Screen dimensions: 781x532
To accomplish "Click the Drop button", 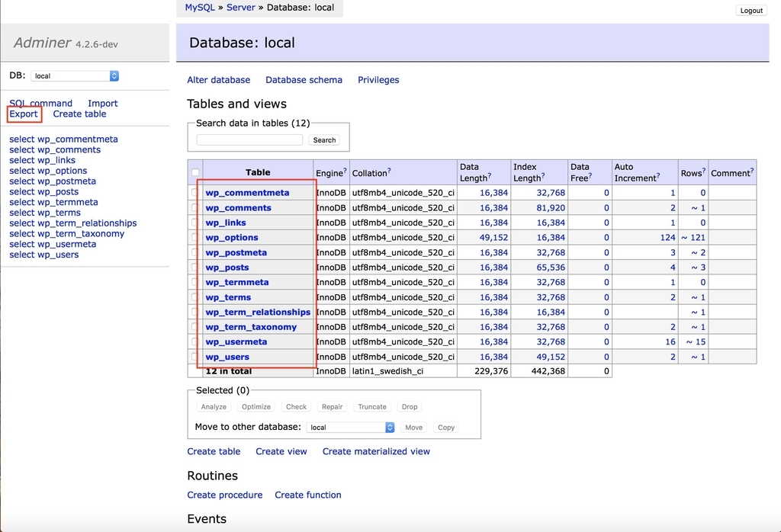I will [x=410, y=406].
